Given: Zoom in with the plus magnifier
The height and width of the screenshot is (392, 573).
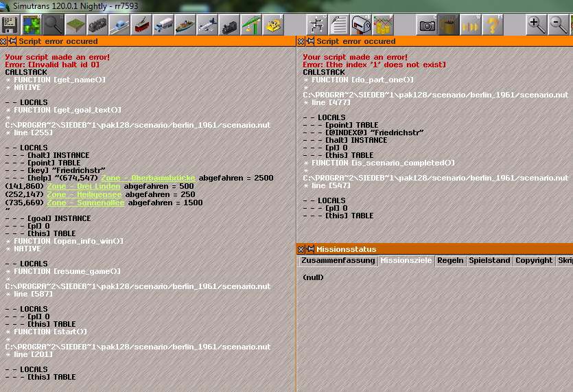Looking at the screenshot, I should pos(537,26).
